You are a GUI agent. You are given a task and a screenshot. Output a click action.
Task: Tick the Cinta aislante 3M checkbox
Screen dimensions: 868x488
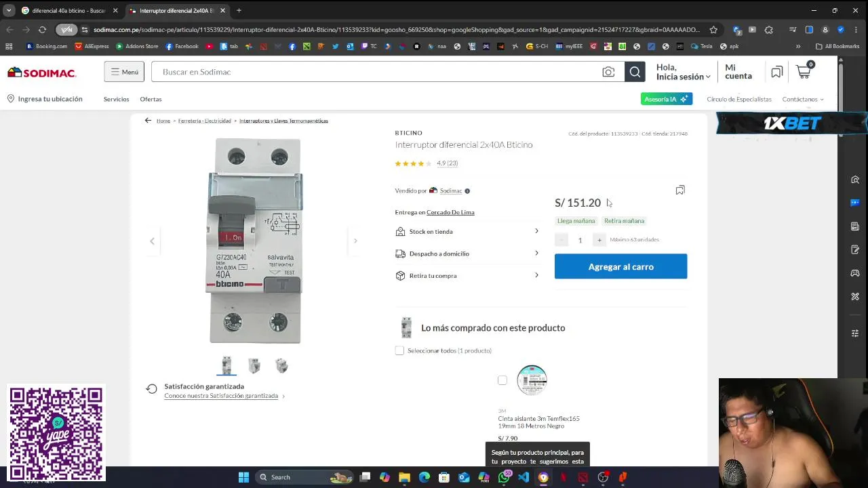pos(502,380)
